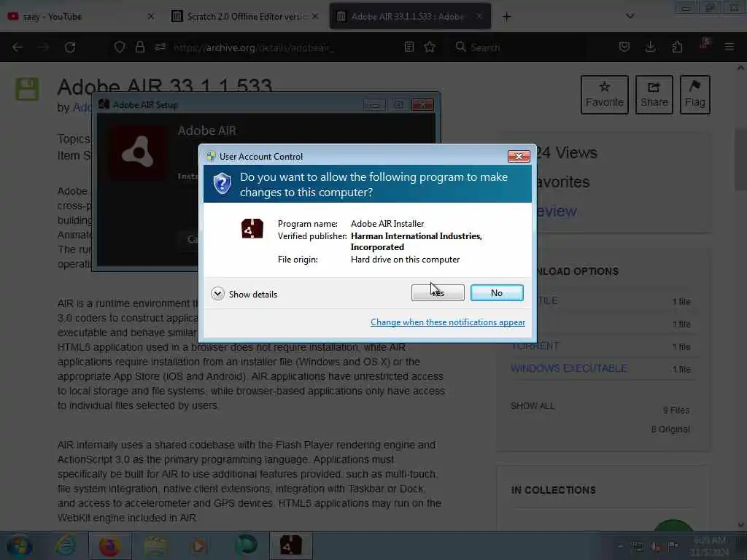
Task: Expand Show details in the UAC dialog
Action: (x=244, y=294)
